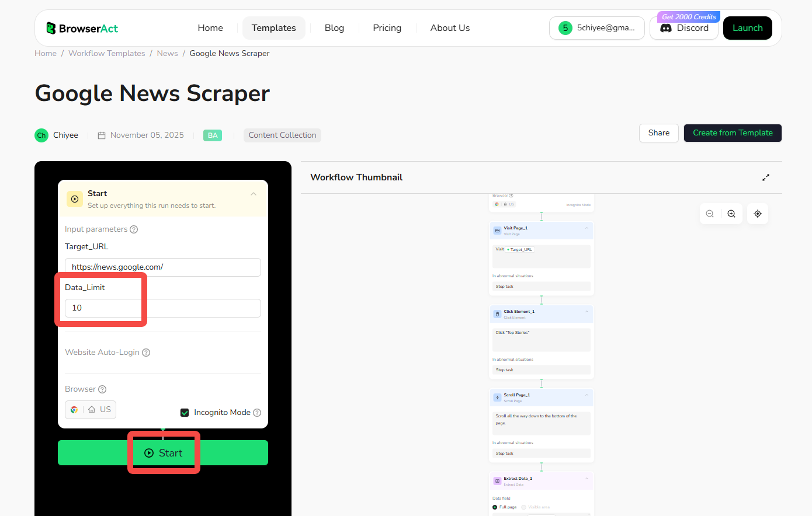Viewport: 812px width, 516px height.
Task: Click the Get 2000 Credits gradient badge
Action: point(688,16)
